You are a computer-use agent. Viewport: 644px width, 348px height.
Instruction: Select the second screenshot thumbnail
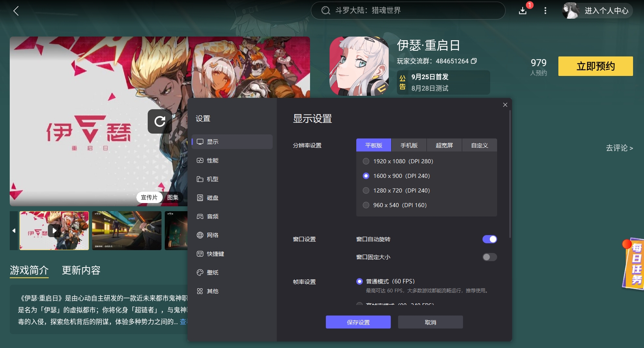coord(127,231)
